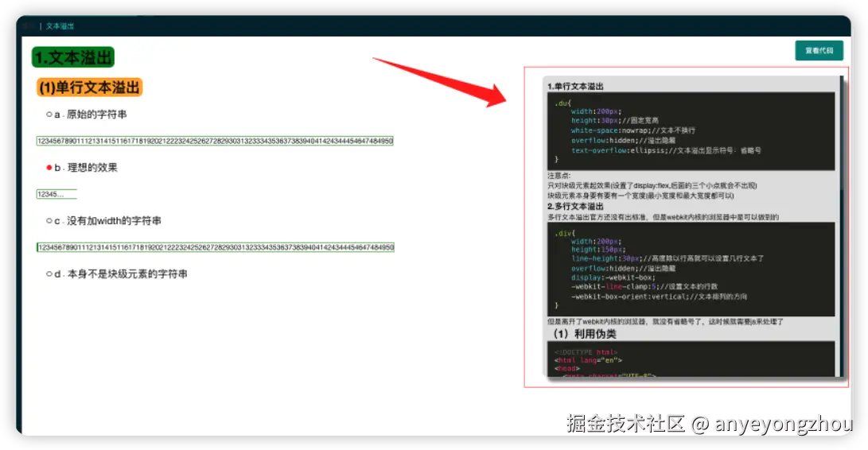Viewport: 868px width, 450px height.
Task: Click the .du{ selector line
Action: [562, 103]
